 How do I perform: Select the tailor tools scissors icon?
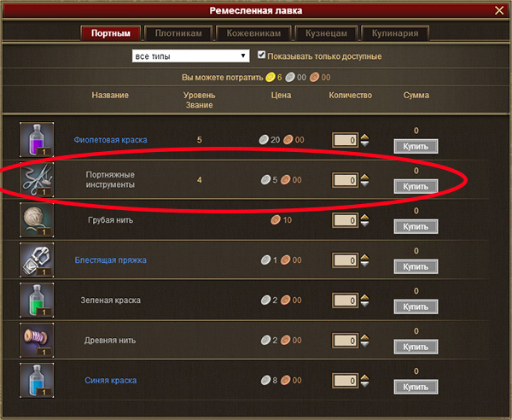click(x=37, y=179)
